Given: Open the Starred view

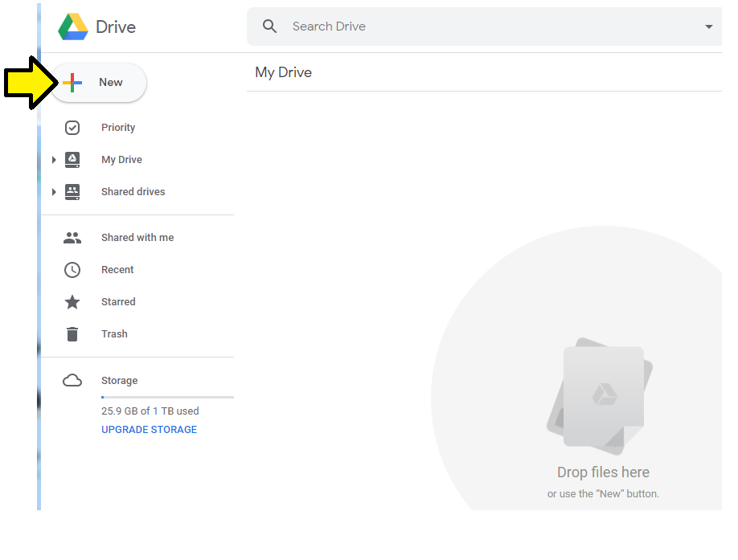Looking at the screenshot, I should coord(118,302).
